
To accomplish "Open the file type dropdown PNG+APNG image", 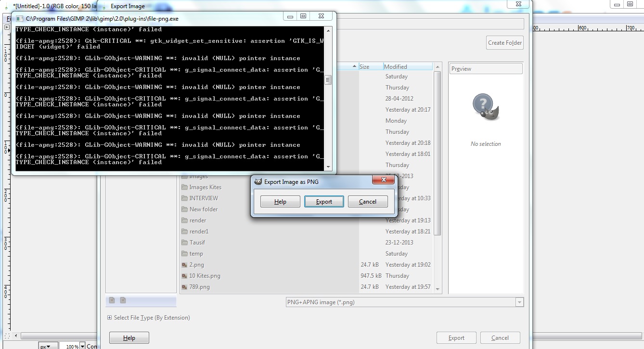I will 404,302.
